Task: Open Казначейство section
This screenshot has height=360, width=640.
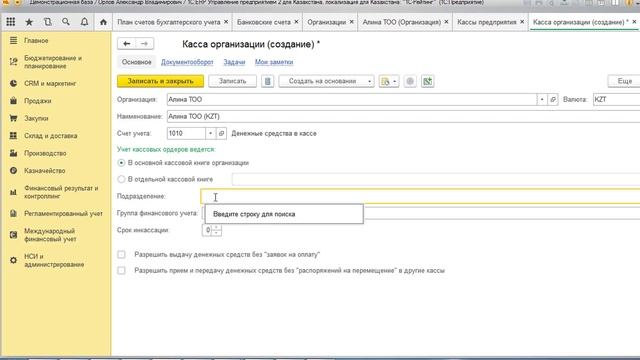Action: click(44, 171)
